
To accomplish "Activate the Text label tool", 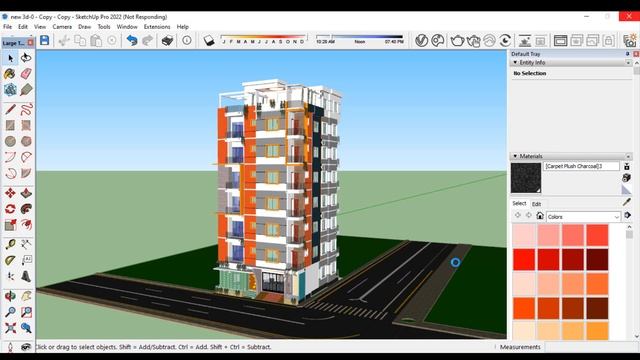I will tap(26, 260).
